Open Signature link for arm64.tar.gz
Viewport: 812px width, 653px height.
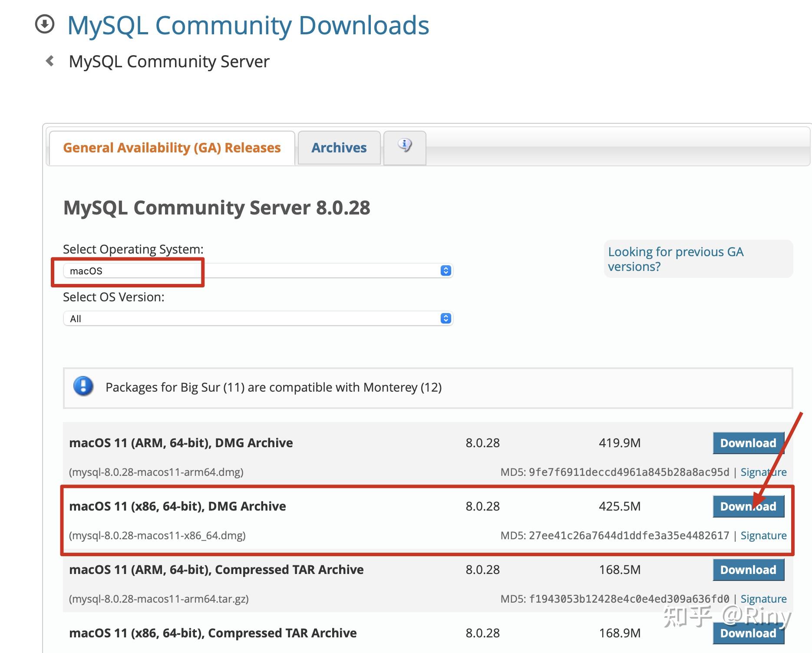(763, 599)
